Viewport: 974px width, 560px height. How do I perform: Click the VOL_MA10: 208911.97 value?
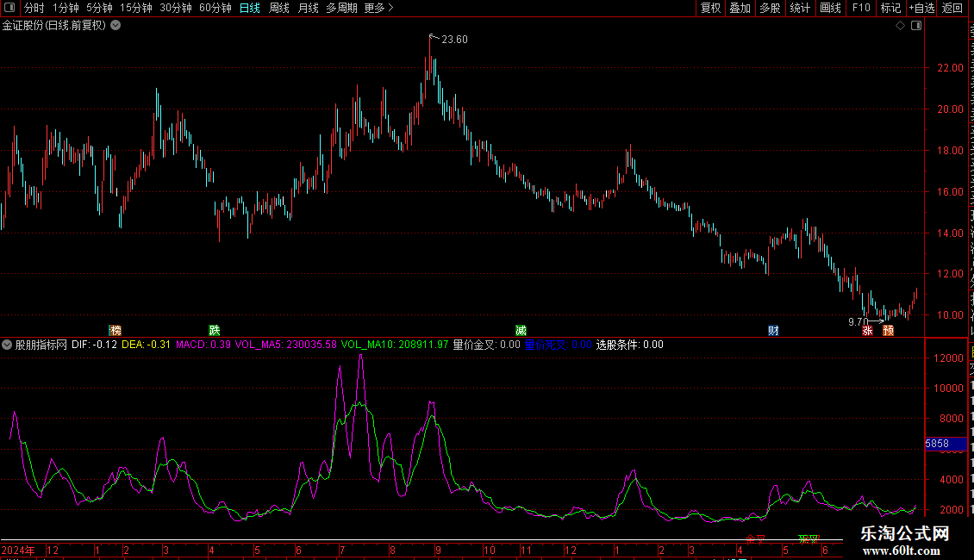395,345
